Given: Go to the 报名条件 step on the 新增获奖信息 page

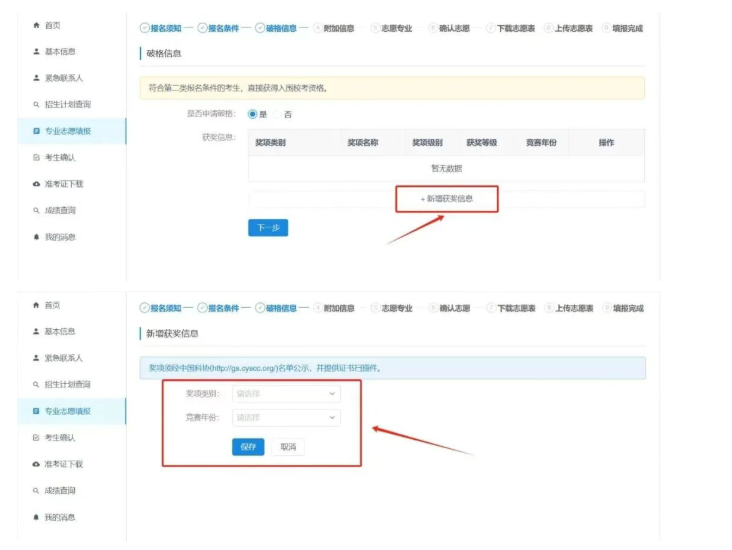Looking at the screenshot, I should 219,309.
